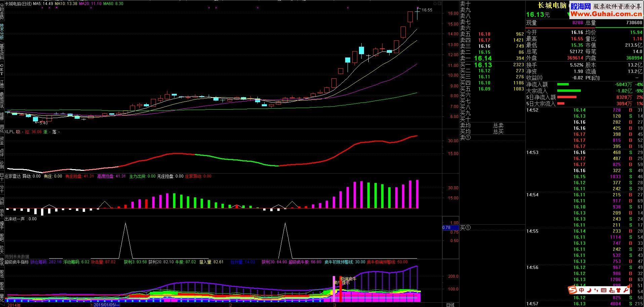Click the 日线 period label at chart bottom
This screenshot has height=307, width=644.
click(x=450, y=305)
